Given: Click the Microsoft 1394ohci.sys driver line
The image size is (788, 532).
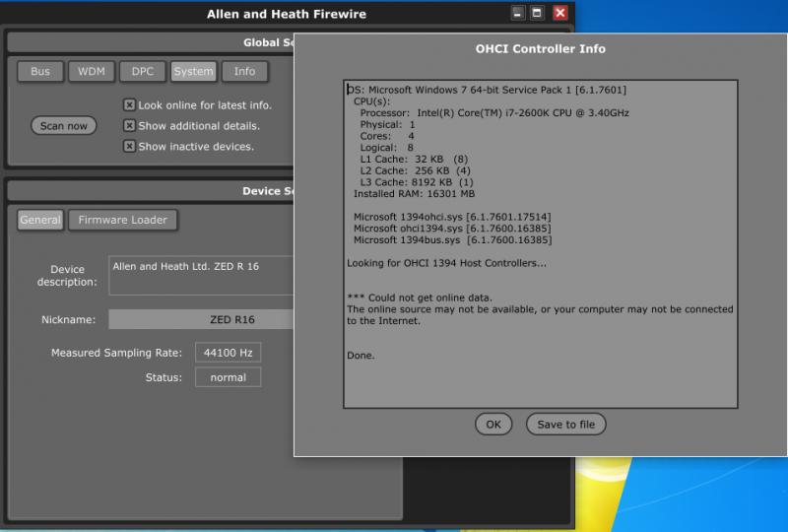Looking at the screenshot, I should (x=452, y=217).
